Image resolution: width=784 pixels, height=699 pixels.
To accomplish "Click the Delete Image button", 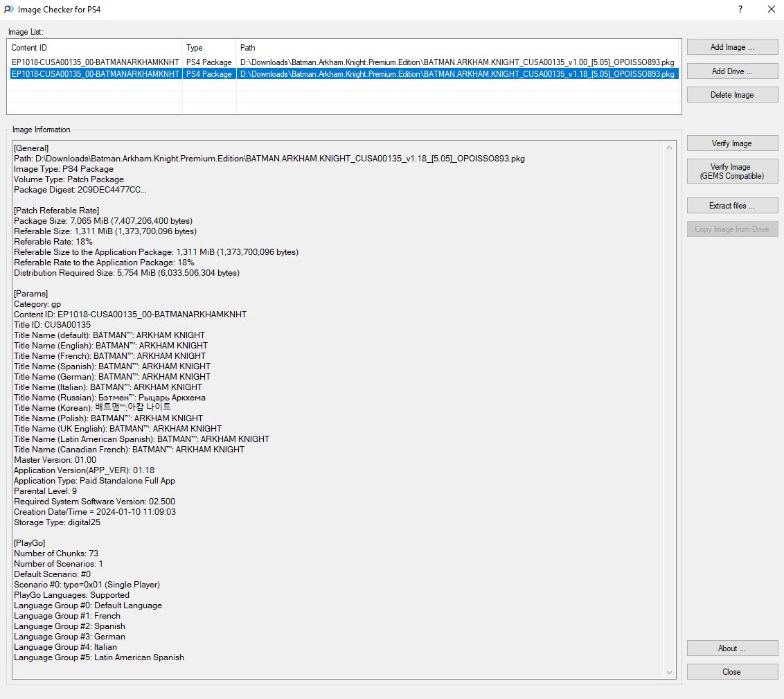I will click(x=732, y=95).
